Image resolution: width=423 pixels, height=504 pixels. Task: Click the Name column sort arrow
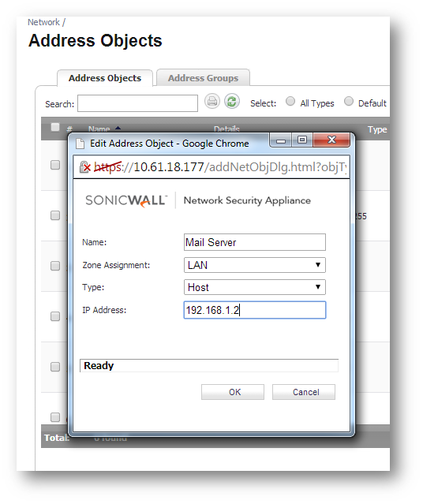(x=118, y=129)
